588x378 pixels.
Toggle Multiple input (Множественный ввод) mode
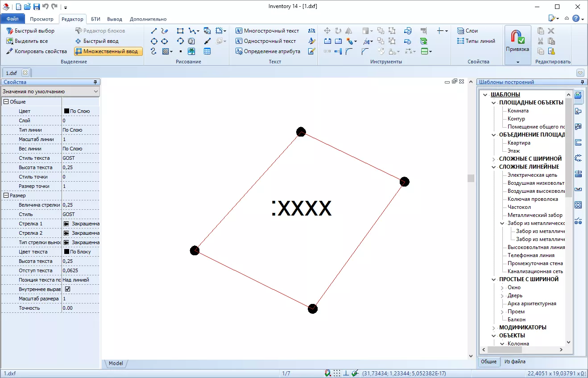(x=108, y=51)
